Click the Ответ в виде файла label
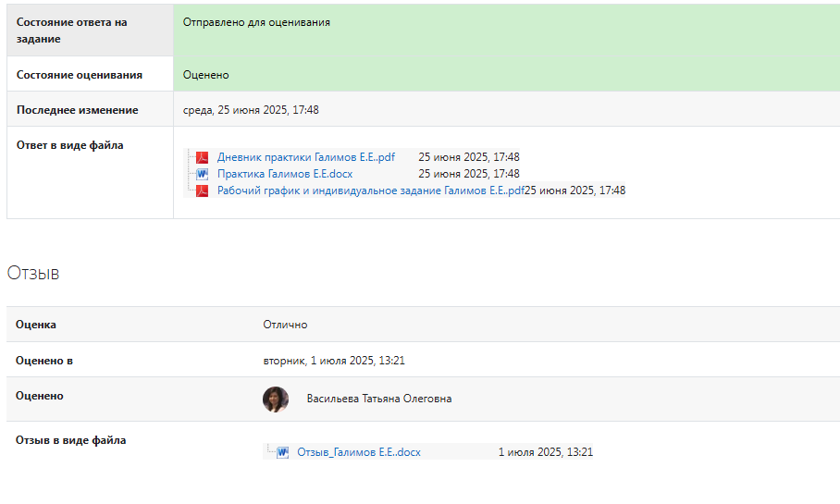840x504 pixels. [69, 145]
